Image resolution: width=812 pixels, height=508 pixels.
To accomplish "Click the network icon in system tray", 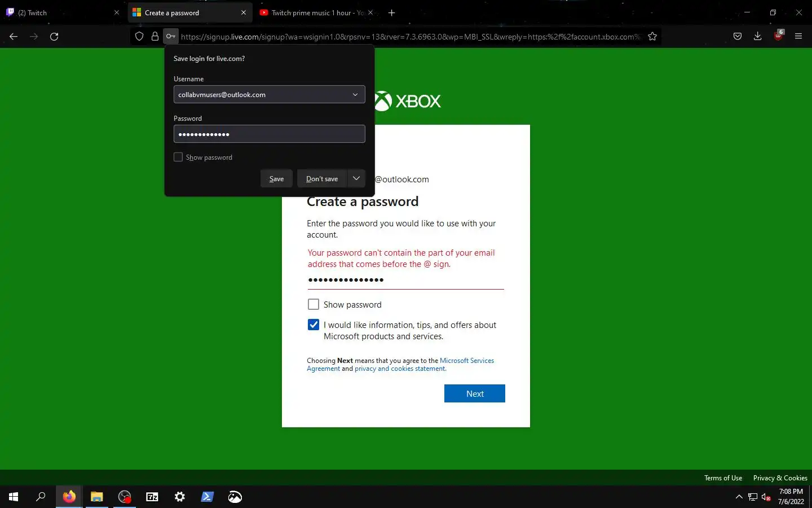I will pos(753,497).
